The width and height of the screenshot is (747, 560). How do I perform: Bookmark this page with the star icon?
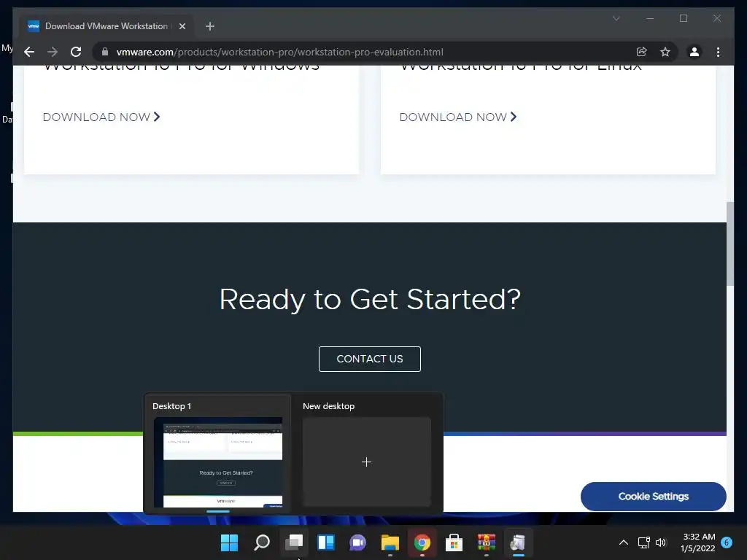tap(665, 52)
